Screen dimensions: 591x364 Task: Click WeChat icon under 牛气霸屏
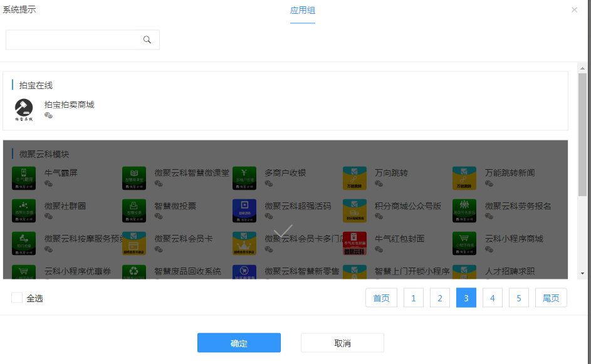48,184
